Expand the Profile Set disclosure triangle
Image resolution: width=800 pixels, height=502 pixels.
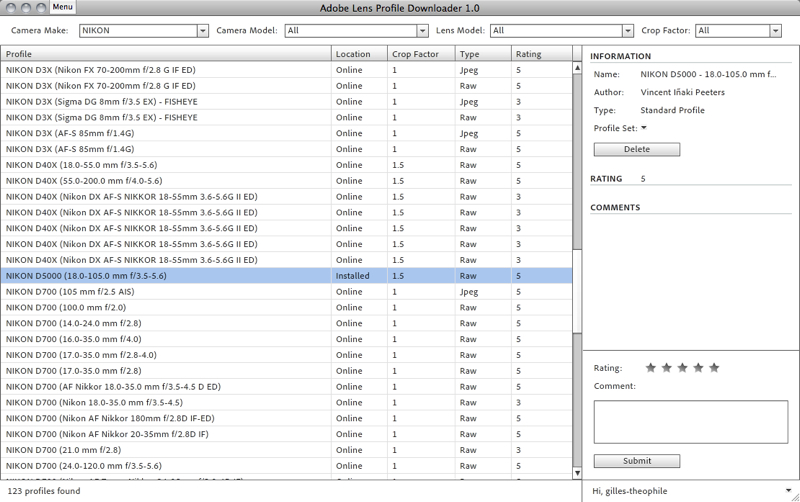(x=644, y=128)
